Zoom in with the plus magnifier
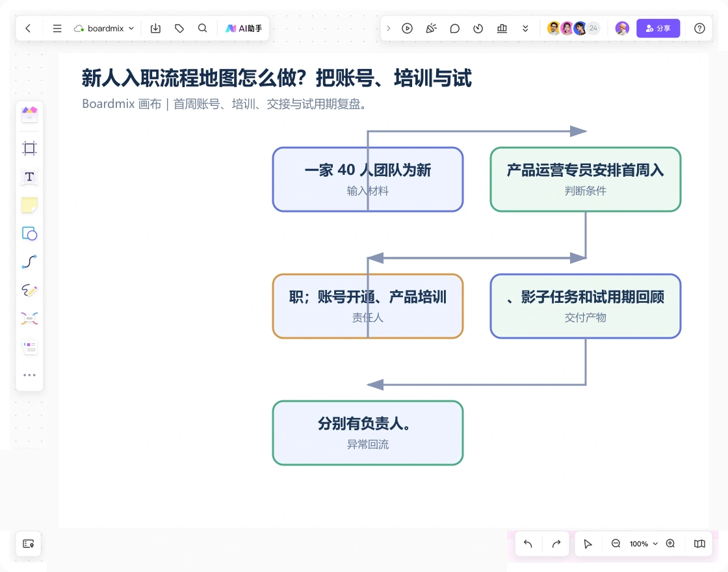This screenshot has width=728, height=572. [670, 543]
